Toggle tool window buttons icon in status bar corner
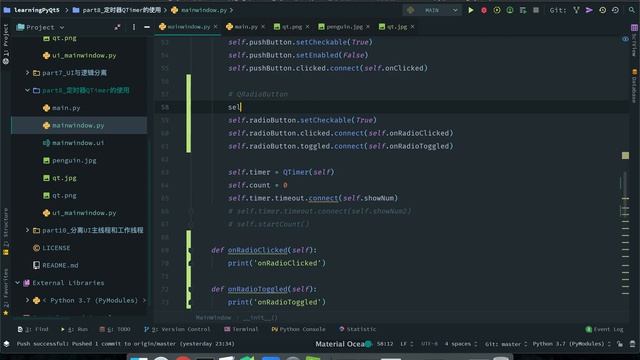Viewport: 640px width, 360px height. (7, 344)
